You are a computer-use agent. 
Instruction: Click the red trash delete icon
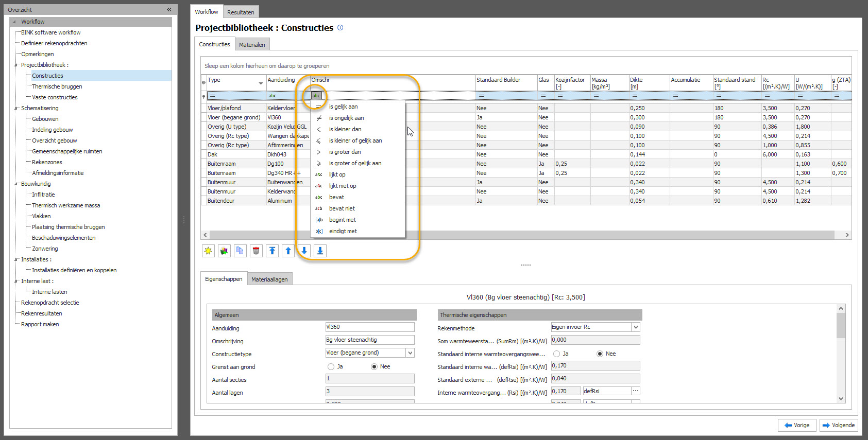[256, 251]
